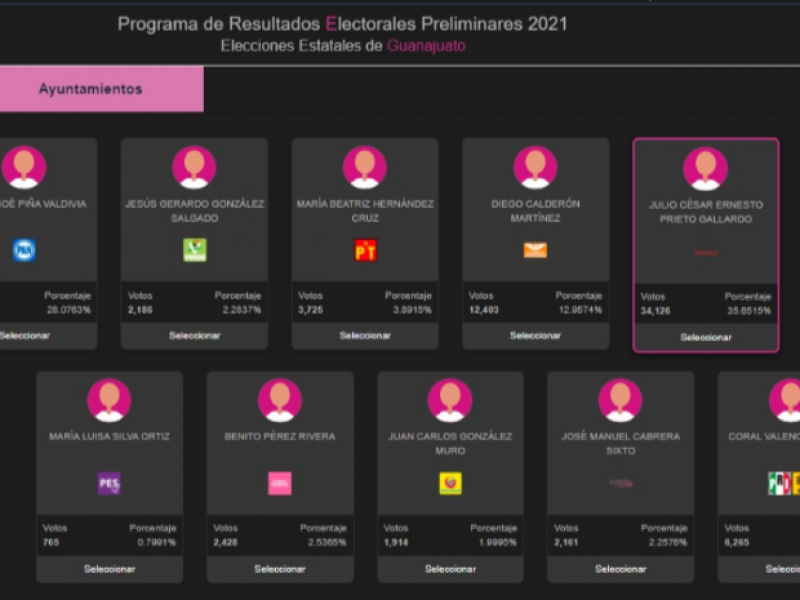Image resolution: width=800 pixels, height=600 pixels.
Task: Click María Luisa Silva Ortiz's avatar
Action: pyautogui.click(x=109, y=400)
